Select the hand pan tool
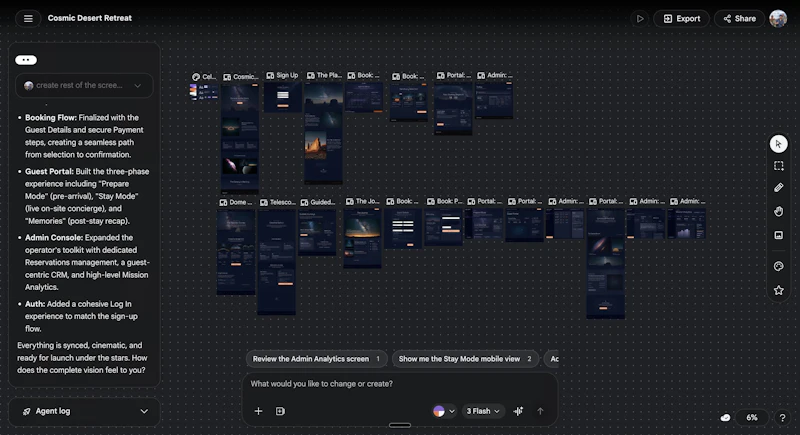Image resolution: width=800 pixels, height=435 pixels. (778, 212)
